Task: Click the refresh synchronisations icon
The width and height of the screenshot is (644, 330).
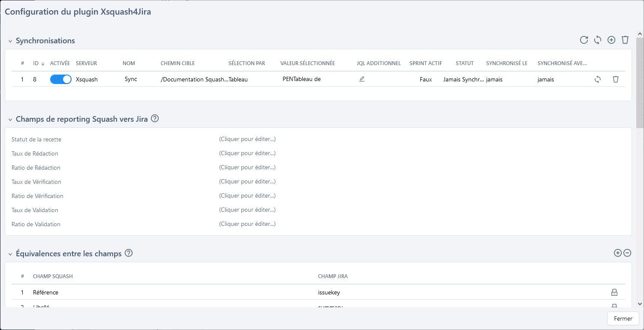Action: [x=584, y=40]
